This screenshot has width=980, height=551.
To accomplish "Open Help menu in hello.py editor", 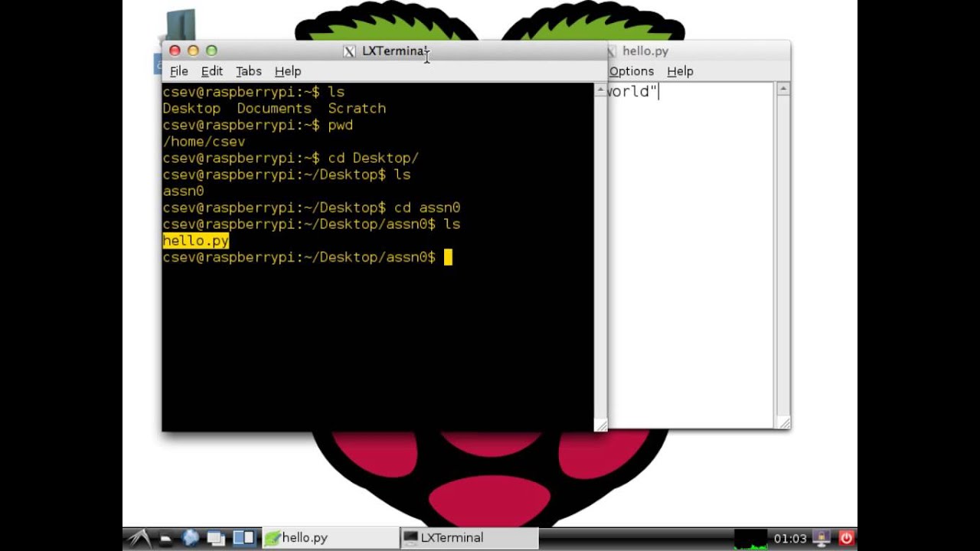I will pyautogui.click(x=680, y=71).
